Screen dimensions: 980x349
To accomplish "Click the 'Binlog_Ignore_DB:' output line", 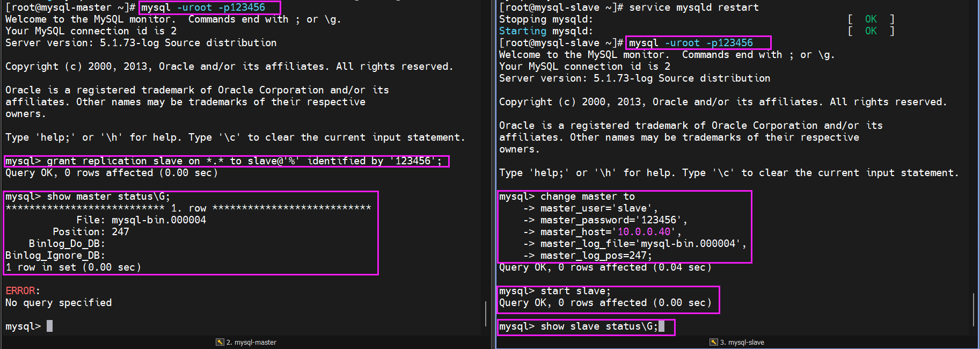I will coord(55,256).
